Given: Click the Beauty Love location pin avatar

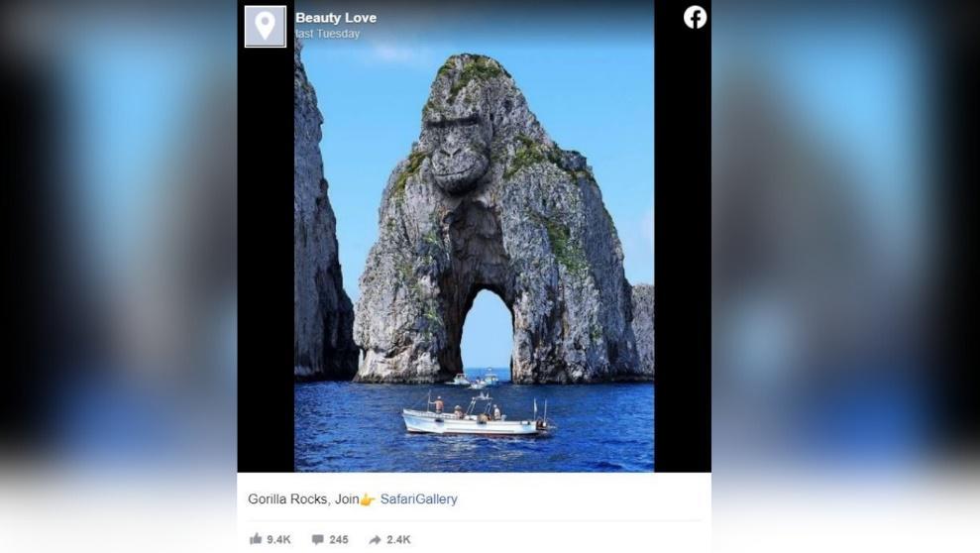Looking at the screenshot, I should (265, 26).
